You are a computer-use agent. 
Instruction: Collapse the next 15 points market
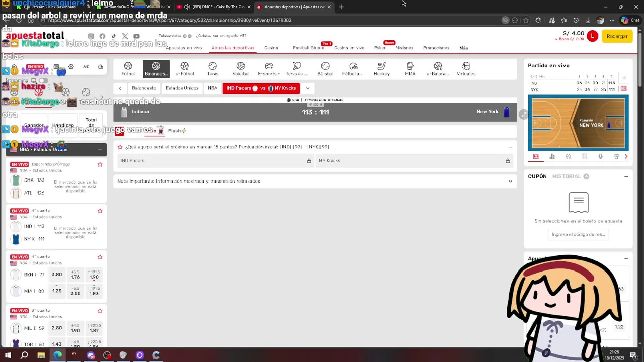pyautogui.click(x=510, y=147)
